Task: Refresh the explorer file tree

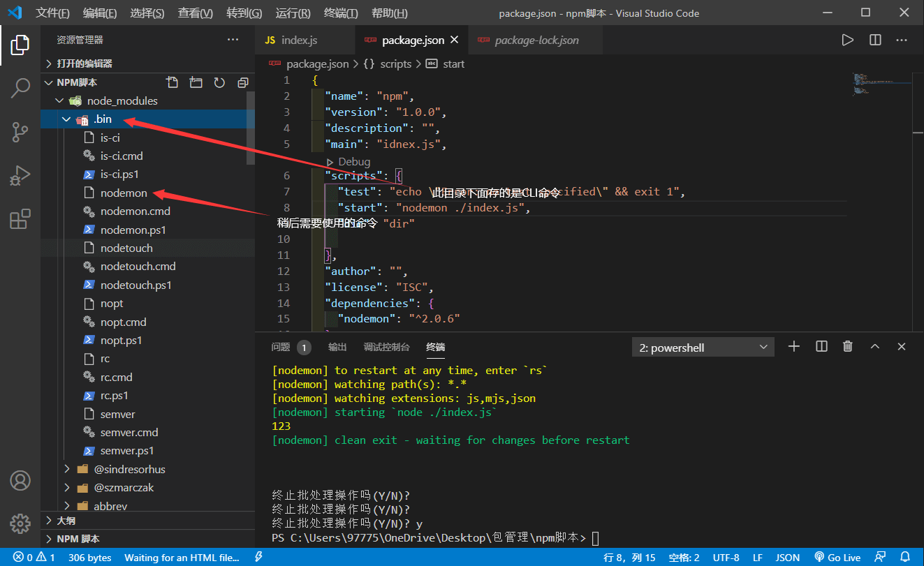Action: (219, 82)
